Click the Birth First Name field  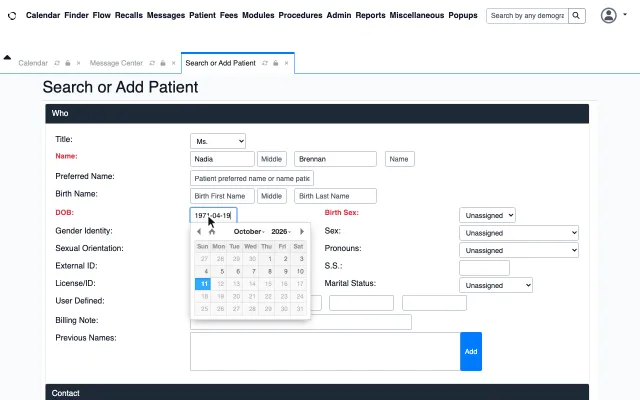(222, 196)
